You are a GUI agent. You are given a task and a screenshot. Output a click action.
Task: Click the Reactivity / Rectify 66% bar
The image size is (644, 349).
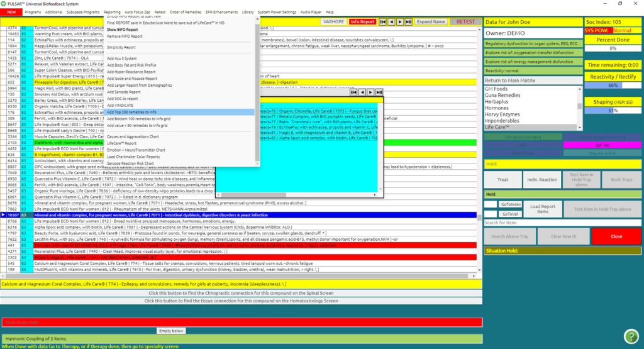tap(613, 85)
